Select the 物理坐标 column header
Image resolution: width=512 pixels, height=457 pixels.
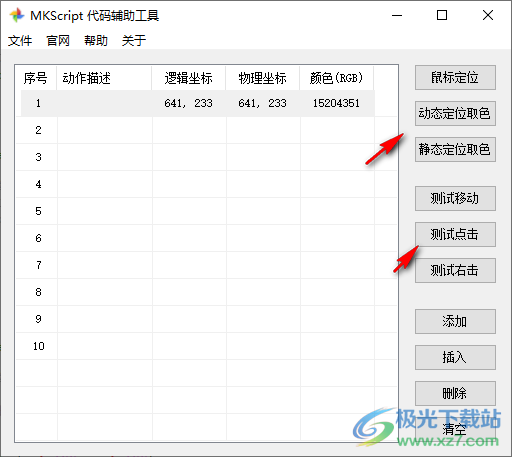pyautogui.click(x=263, y=78)
